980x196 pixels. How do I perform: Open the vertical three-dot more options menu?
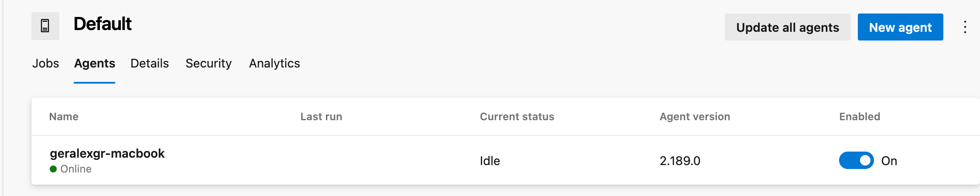[965, 27]
